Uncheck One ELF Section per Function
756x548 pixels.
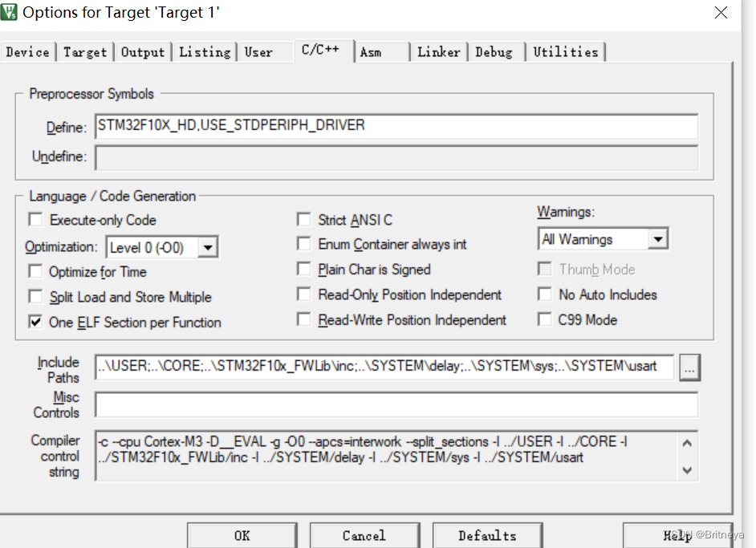coord(35,322)
